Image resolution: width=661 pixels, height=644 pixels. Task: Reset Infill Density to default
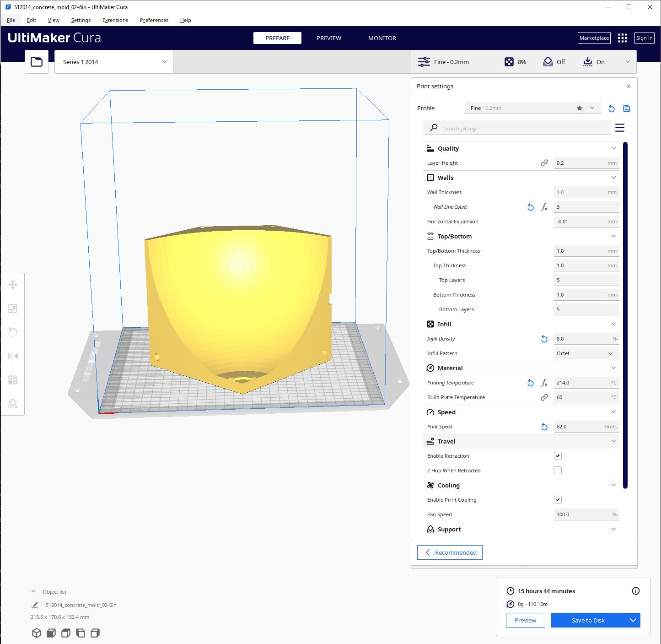tap(544, 339)
